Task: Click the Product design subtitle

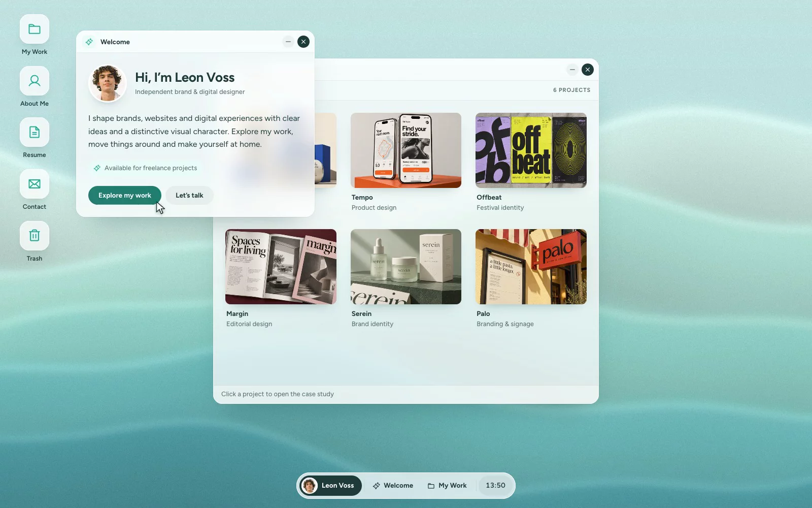Action: coord(374,208)
